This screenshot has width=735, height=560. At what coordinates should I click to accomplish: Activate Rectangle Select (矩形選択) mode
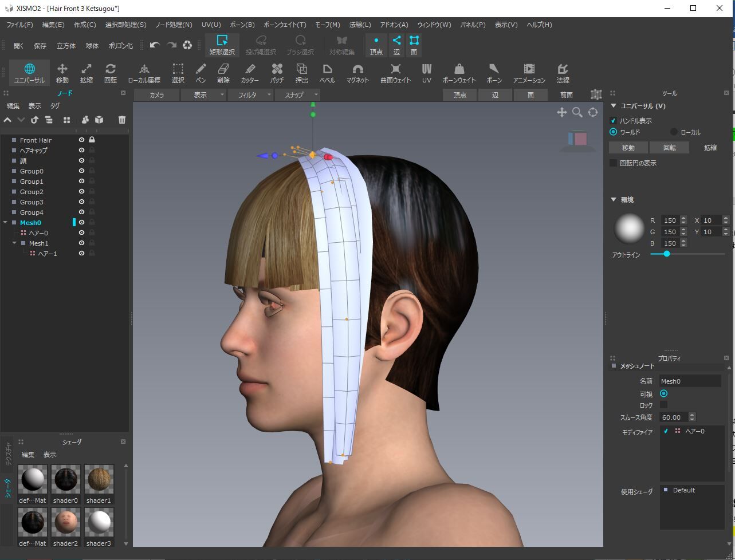click(x=222, y=45)
